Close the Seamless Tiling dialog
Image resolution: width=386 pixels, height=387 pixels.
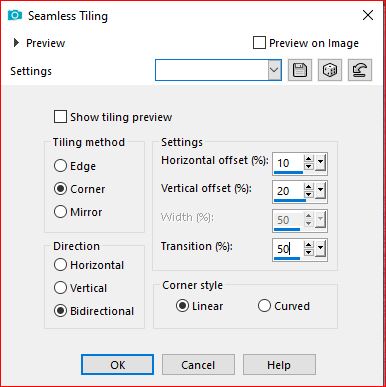pos(368,15)
